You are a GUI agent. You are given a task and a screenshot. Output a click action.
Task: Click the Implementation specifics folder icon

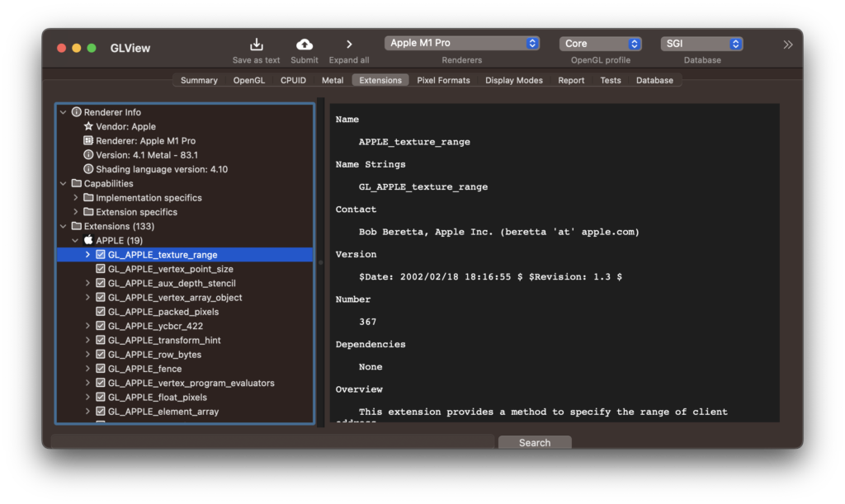(88, 198)
